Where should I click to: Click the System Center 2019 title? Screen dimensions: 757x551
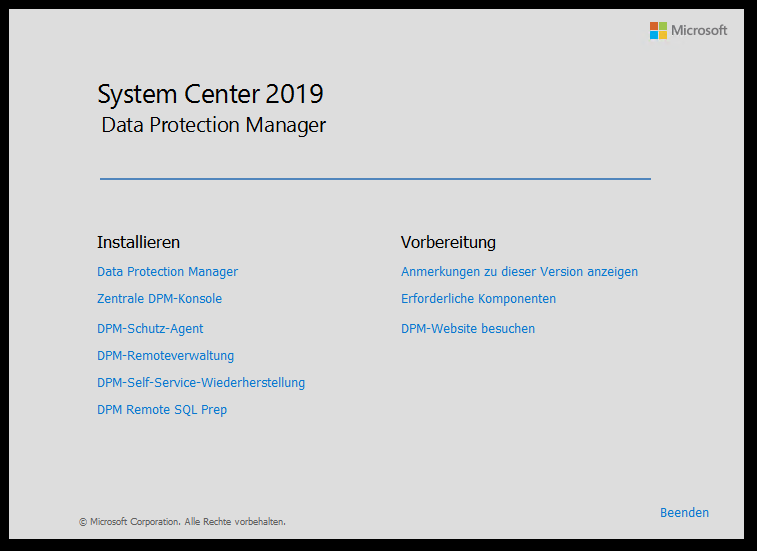pos(210,94)
